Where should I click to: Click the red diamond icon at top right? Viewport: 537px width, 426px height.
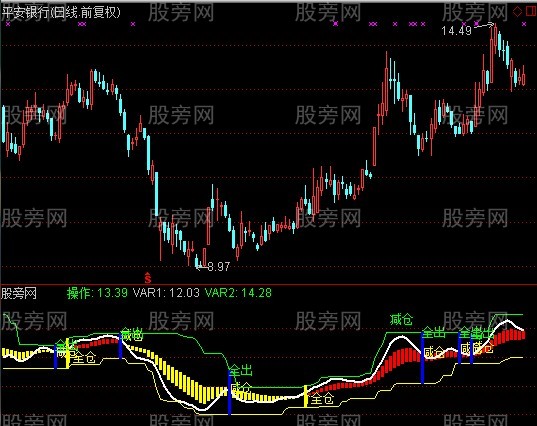[517, 12]
